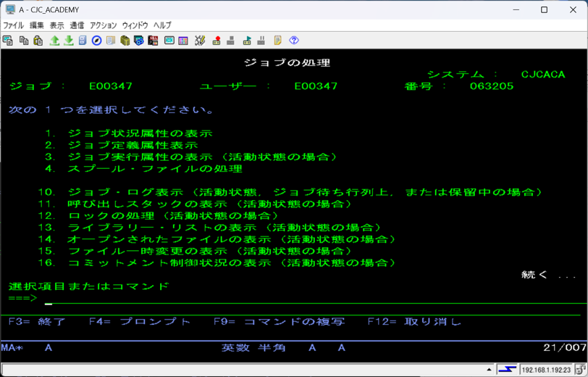Image resolution: width=588 pixels, height=377 pixels.
Task: Click option 13. ライブラリー・リストの表示
Action: tap(210, 227)
